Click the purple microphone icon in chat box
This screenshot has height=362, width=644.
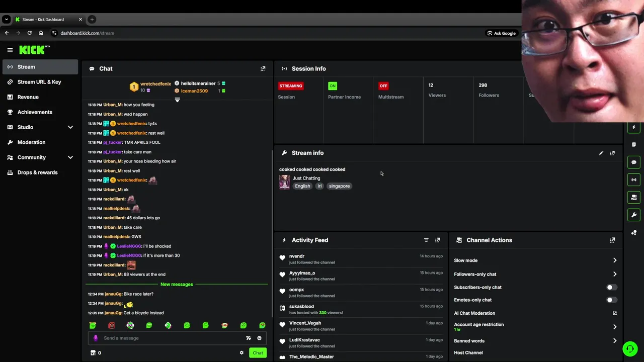coord(96,338)
